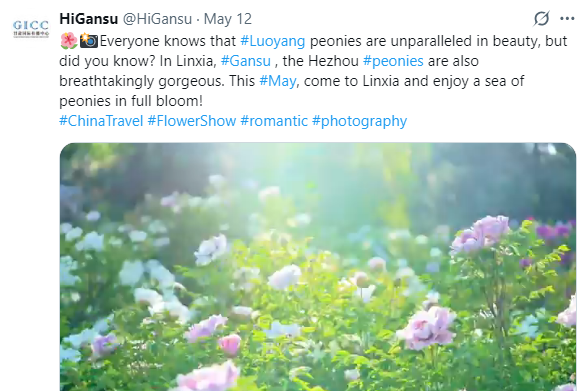Click the pink flower emoji

pyautogui.click(x=69, y=40)
